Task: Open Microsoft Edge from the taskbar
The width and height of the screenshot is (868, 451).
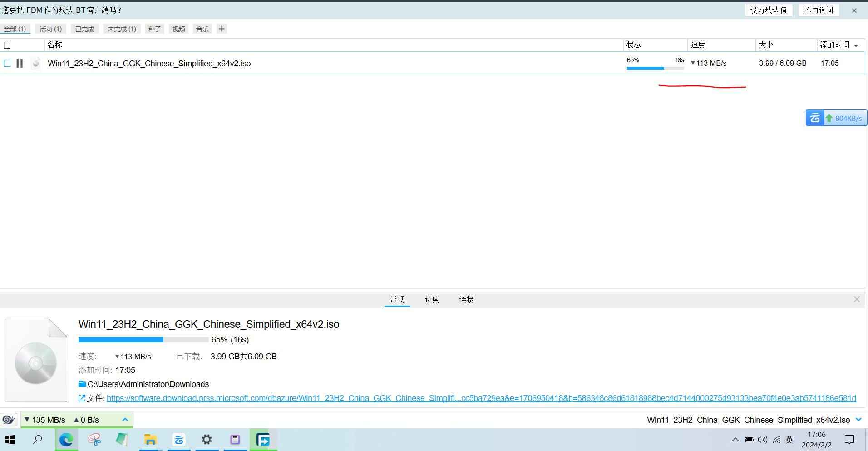Action: pyautogui.click(x=66, y=440)
